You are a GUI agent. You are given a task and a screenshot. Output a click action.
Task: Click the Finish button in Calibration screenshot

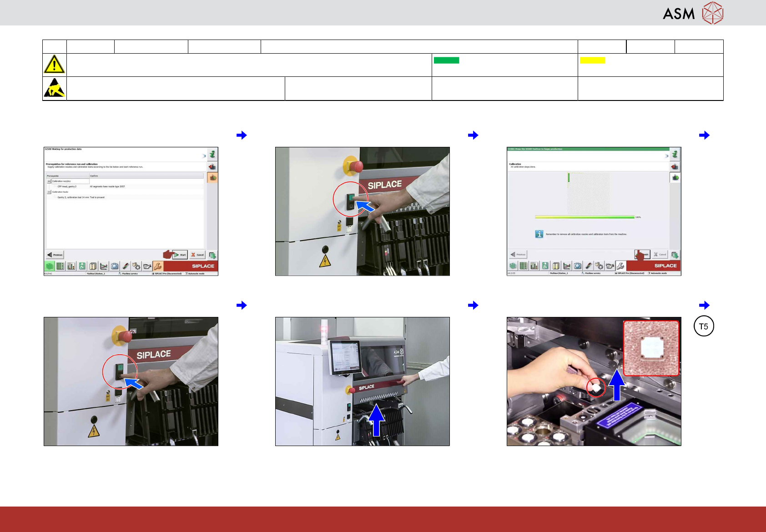[643, 255]
